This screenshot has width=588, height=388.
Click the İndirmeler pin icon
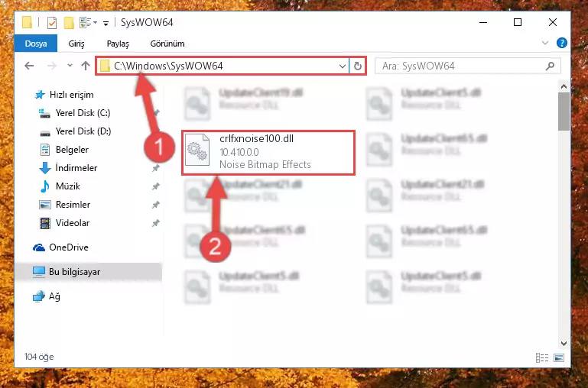(x=156, y=168)
